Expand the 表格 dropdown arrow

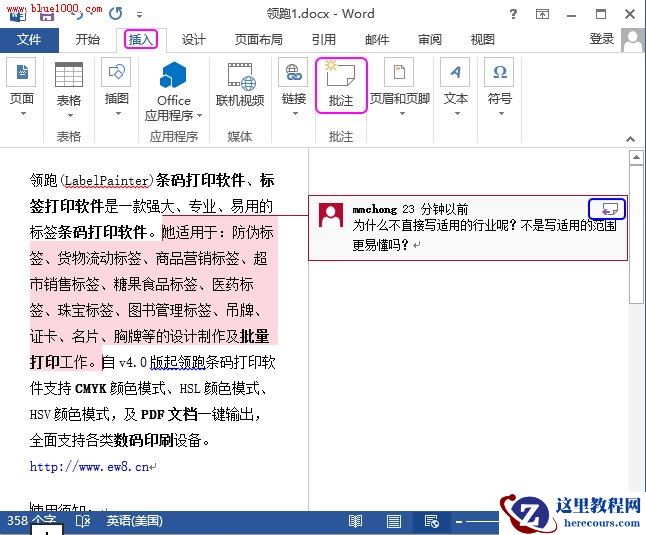click(70, 115)
